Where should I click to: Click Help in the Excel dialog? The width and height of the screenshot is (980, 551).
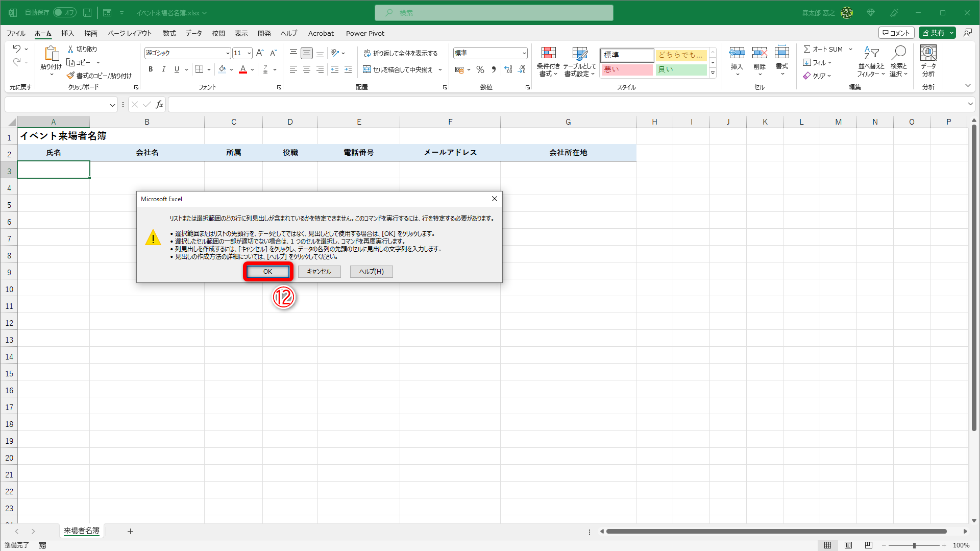[x=372, y=272]
